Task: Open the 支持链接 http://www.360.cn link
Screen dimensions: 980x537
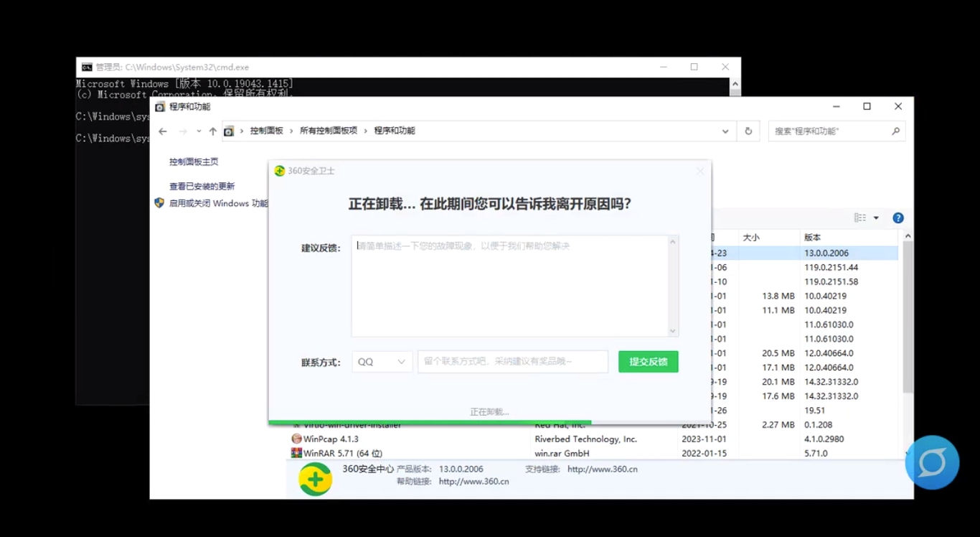Action: point(602,470)
